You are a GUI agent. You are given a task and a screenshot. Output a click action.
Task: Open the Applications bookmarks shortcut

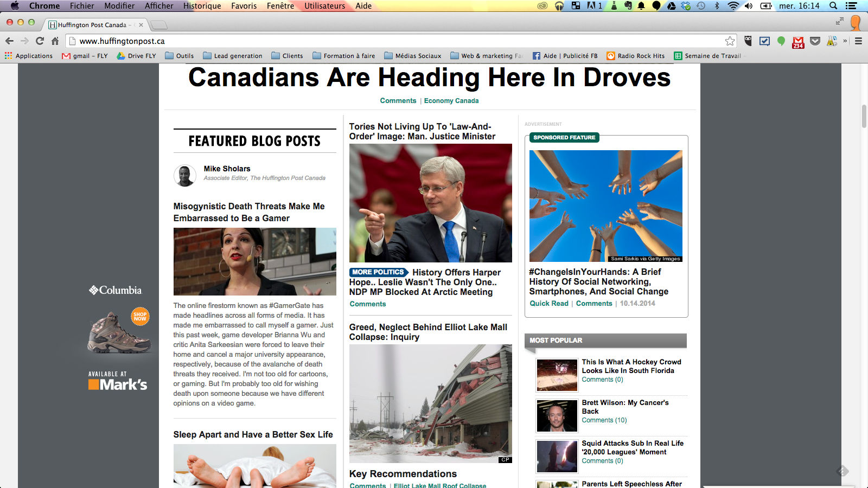(29, 56)
